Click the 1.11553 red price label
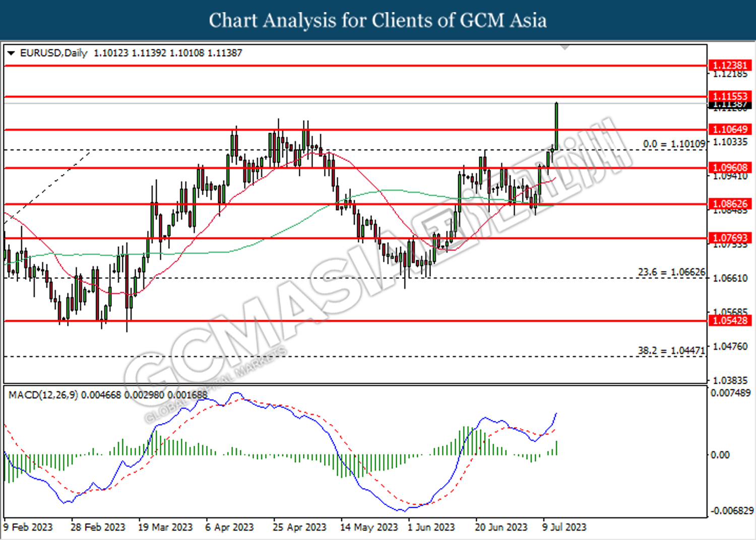 click(x=730, y=96)
